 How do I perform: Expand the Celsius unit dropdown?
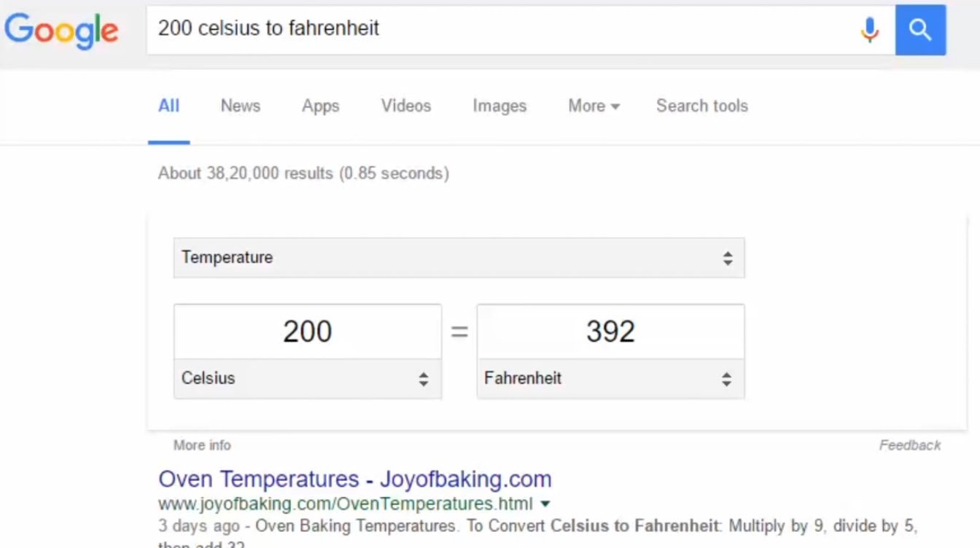[x=307, y=379]
